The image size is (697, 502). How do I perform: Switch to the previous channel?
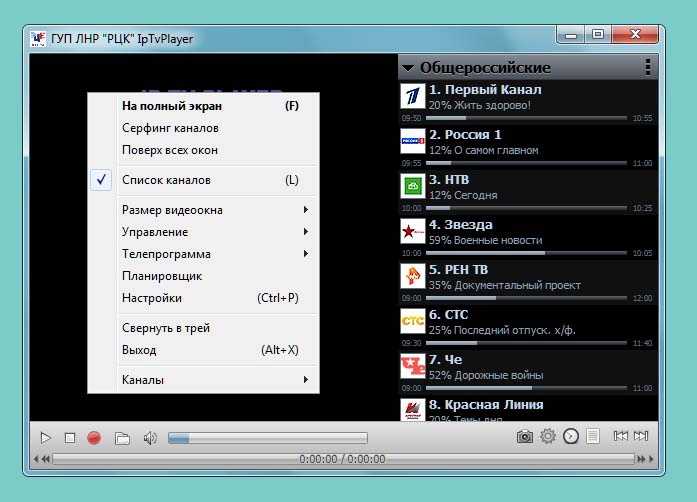(x=621, y=436)
